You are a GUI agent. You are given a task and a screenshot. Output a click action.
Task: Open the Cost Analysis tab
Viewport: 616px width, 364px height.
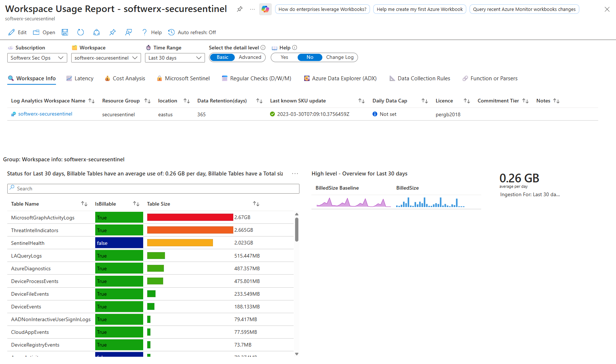tap(125, 78)
